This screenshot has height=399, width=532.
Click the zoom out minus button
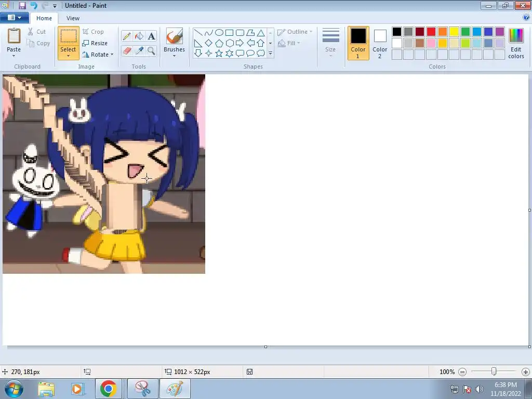(462, 372)
